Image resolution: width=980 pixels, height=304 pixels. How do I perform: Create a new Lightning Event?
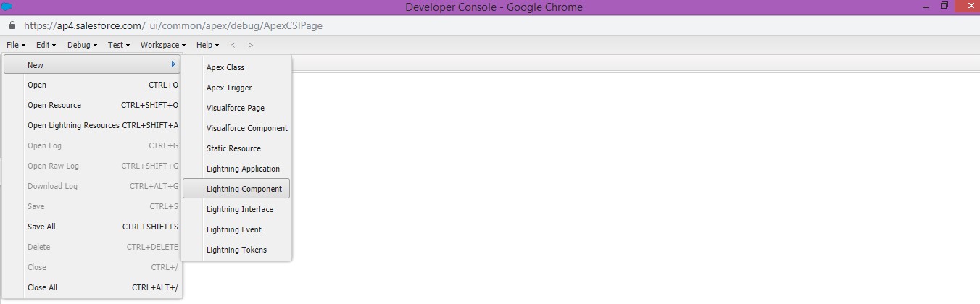click(233, 229)
